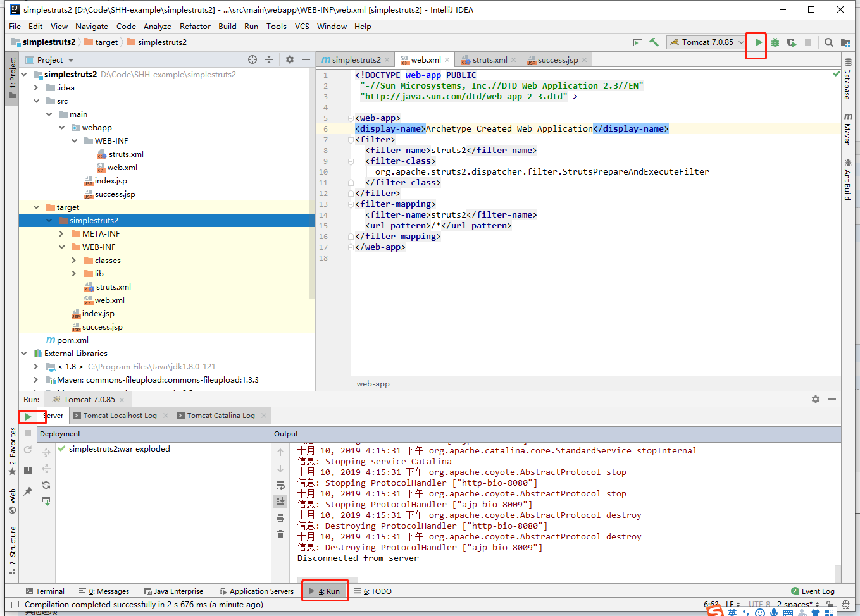Open Tomcat Localhost Log tab
Screen dimensions: 860x616
point(120,416)
